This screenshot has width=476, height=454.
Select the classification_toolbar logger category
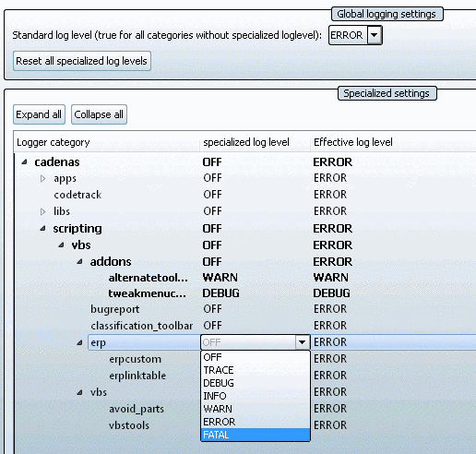pos(142,326)
